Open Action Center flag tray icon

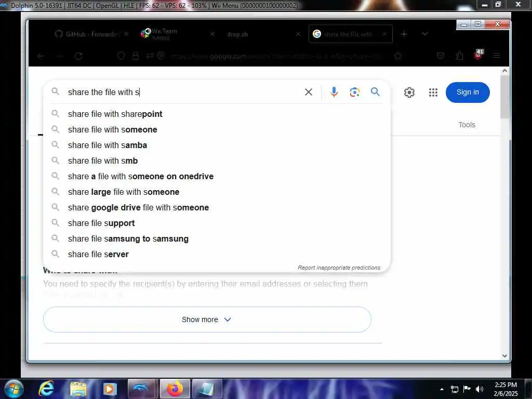point(467,389)
